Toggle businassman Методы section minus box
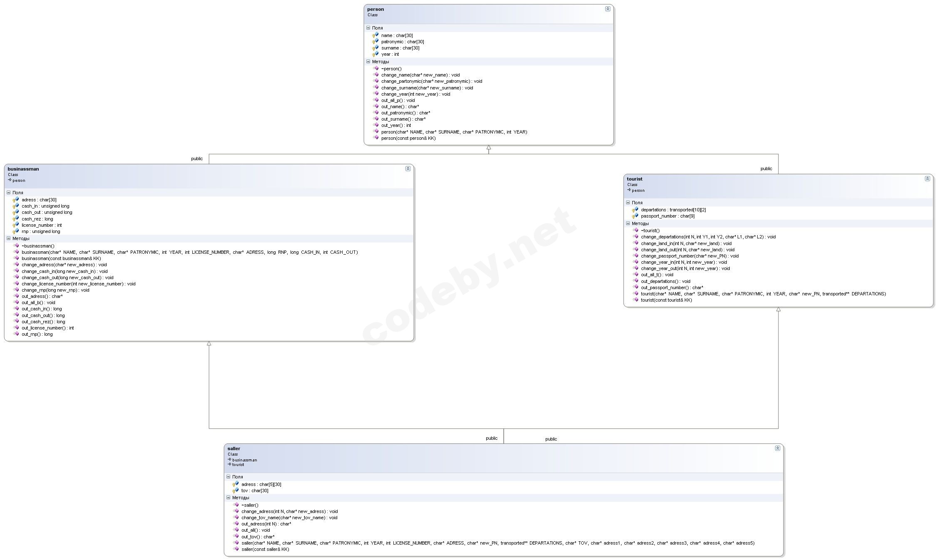 [x=8, y=238]
